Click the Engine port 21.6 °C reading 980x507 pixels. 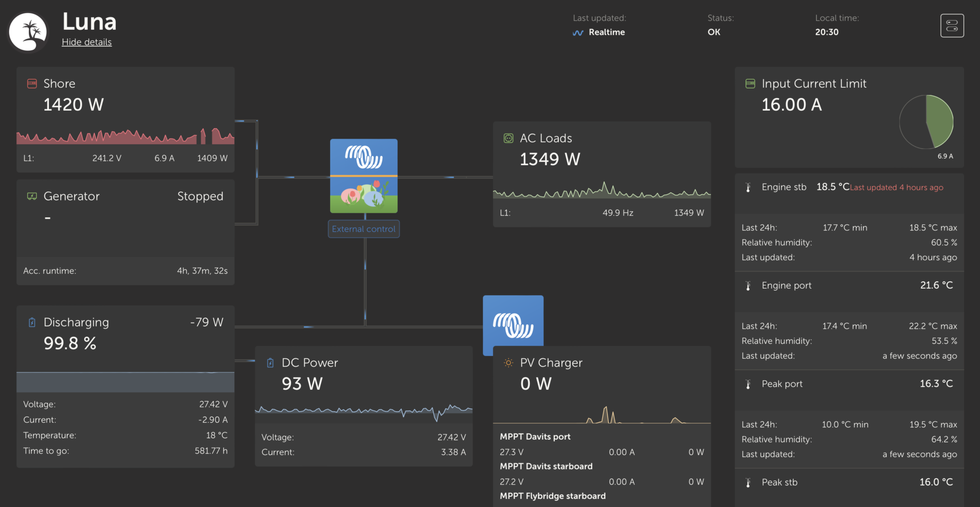click(937, 285)
